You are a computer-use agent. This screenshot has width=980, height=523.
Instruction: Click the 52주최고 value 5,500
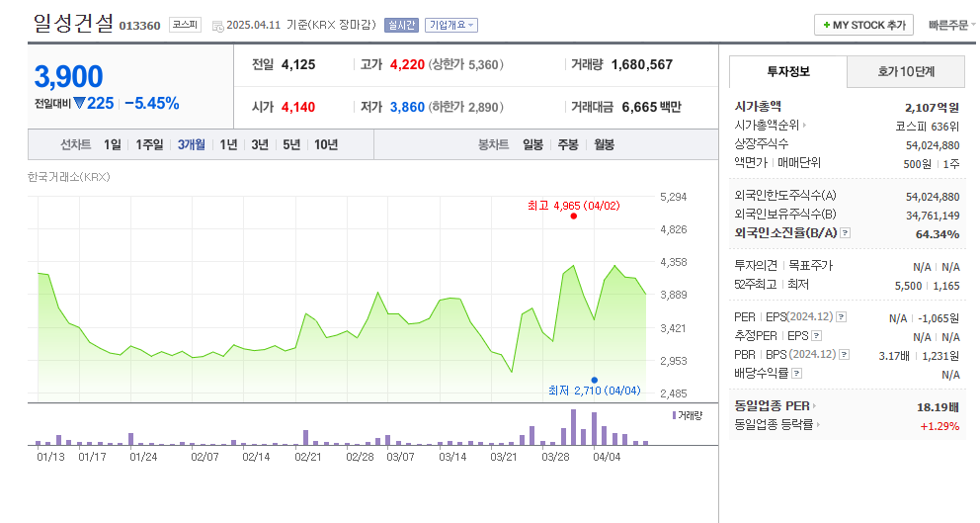tap(908, 286)
